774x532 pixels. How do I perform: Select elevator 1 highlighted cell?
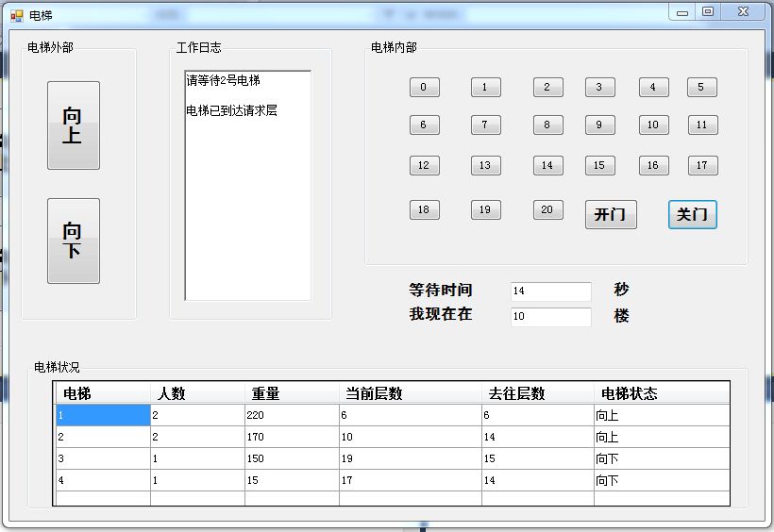click(x=103, y=415)
